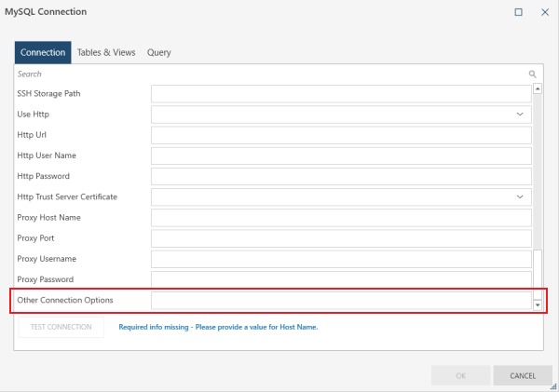Viewport: 559px width, 392px height.
Task: Click into the Http Url field
Action: [341, 135]
